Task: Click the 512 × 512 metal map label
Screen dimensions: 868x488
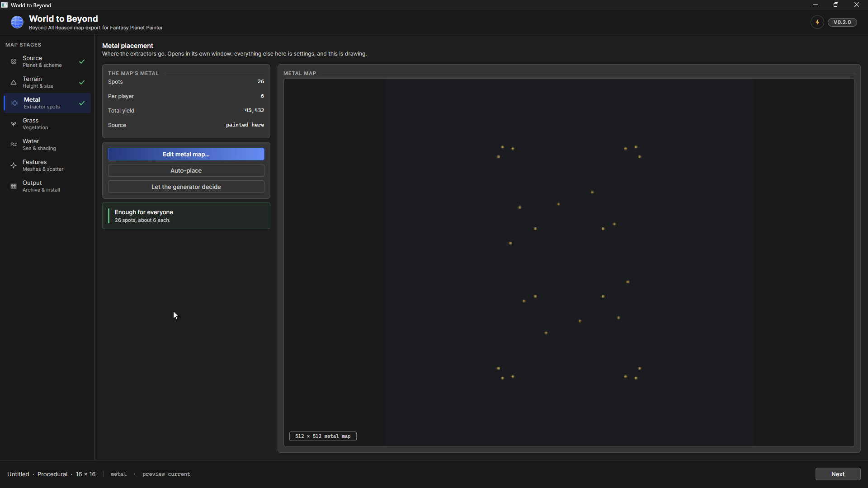Action: click(323, 436)
